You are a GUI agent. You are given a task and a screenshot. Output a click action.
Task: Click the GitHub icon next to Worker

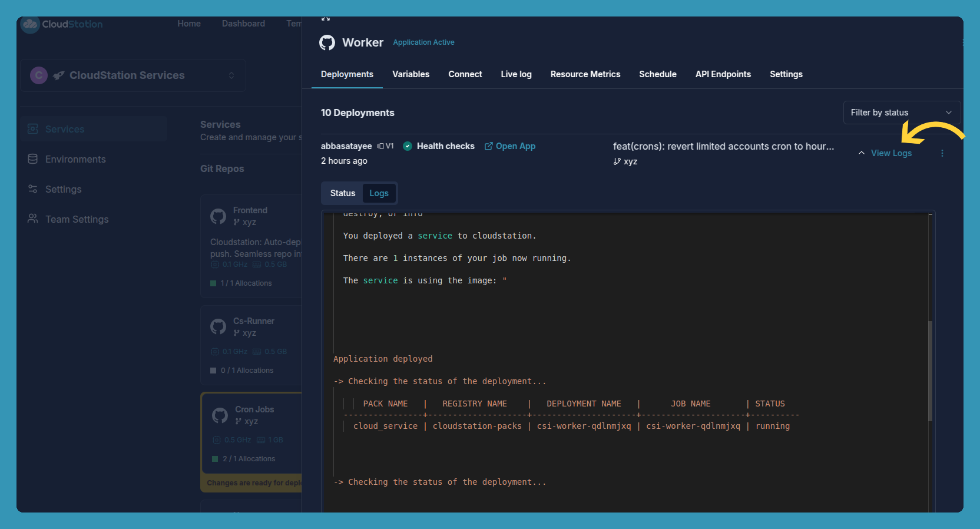coord(327,42)
